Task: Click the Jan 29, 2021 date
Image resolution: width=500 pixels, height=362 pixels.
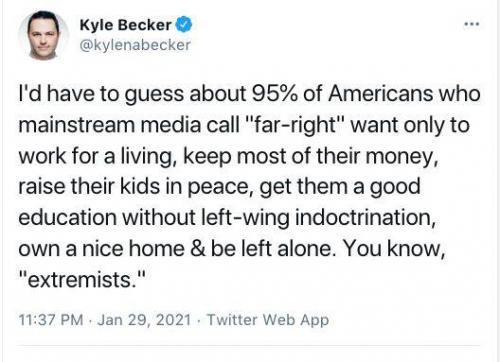Action: tap(144, 320)
